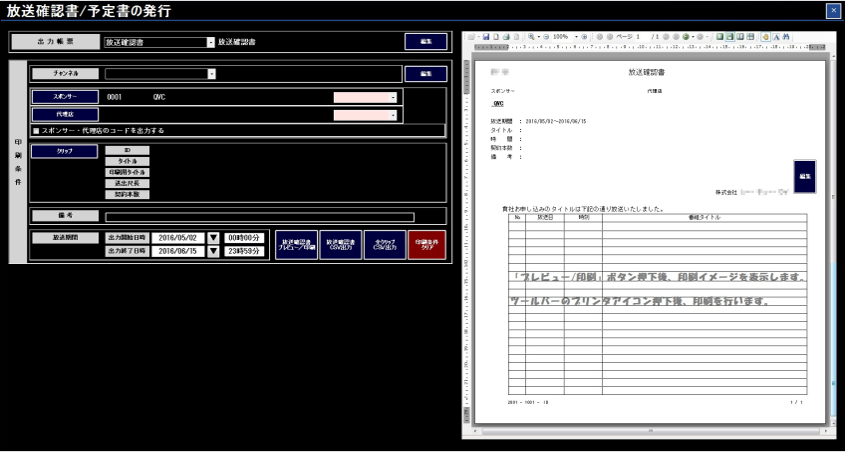Viewport: 845px width, 452px height.
Task: Click the end time field 23時59分
Action: point(244,252)
